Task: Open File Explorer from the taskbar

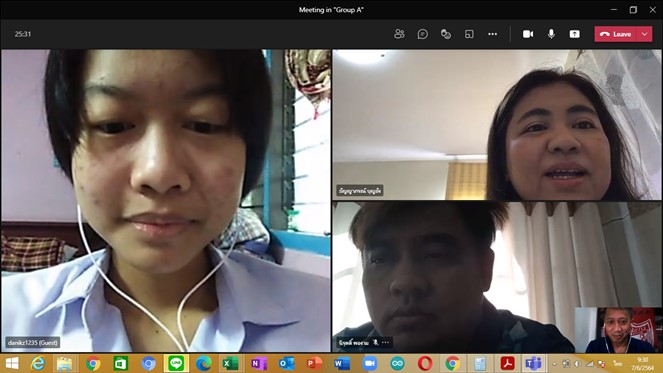Action: tap(65, 363)
